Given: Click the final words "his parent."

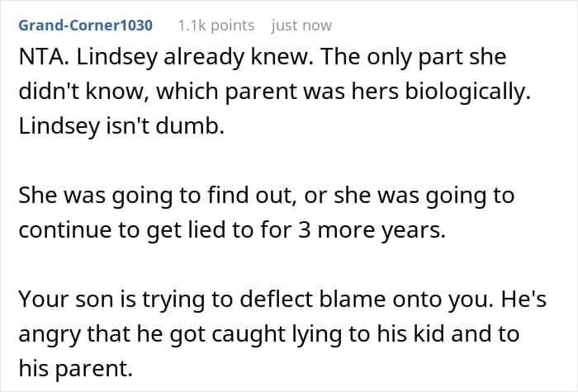Looking at the screenshot, I should click(x=76, y=369).
